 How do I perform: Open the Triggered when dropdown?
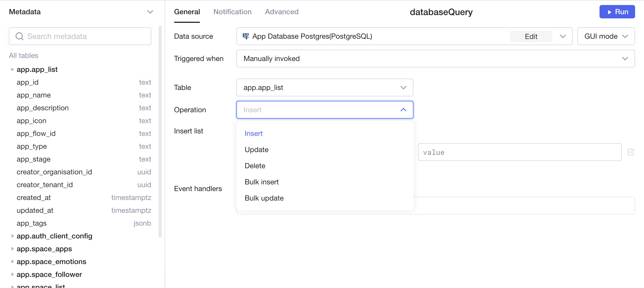point(435,58)
